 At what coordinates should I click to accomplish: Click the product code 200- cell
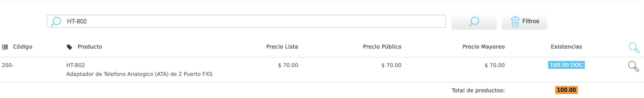point(8,65)
